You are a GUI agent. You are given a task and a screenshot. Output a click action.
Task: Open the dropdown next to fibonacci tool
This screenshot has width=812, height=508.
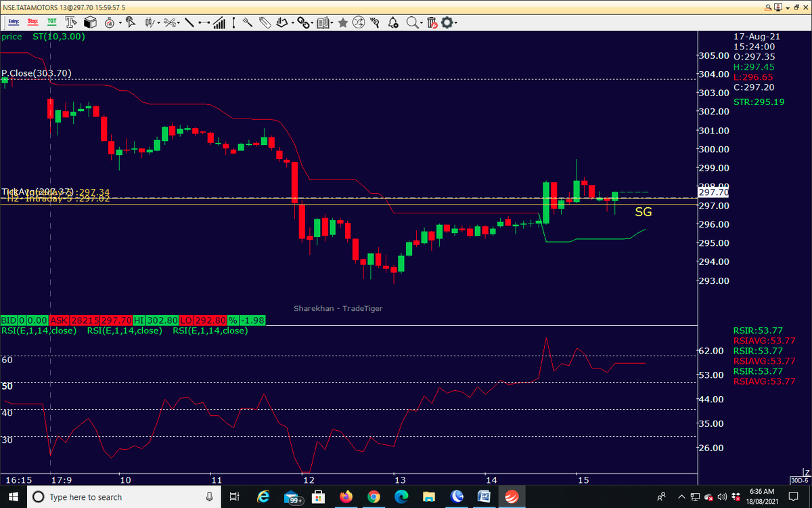292,22
